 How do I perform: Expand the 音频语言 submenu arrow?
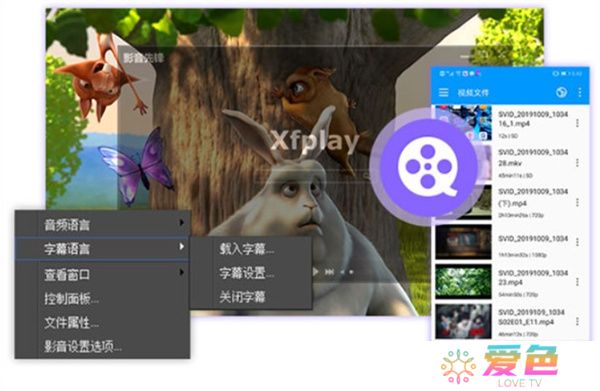pos(182,223)
